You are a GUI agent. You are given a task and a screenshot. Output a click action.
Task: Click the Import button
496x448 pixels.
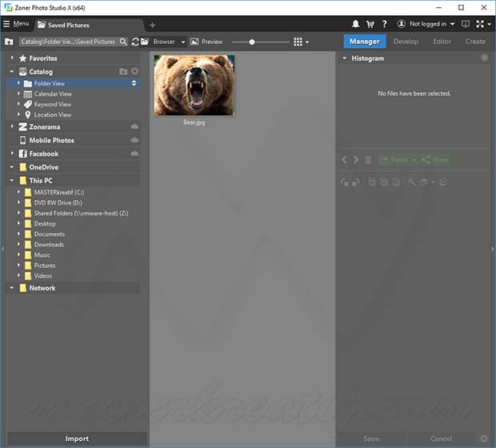coord(77,438)
